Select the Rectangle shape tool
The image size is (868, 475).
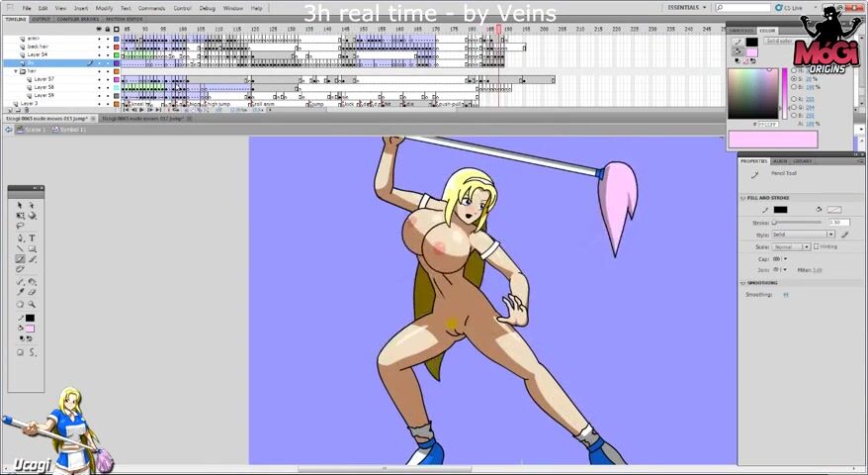pyautogui.click(x=32, y=248)
